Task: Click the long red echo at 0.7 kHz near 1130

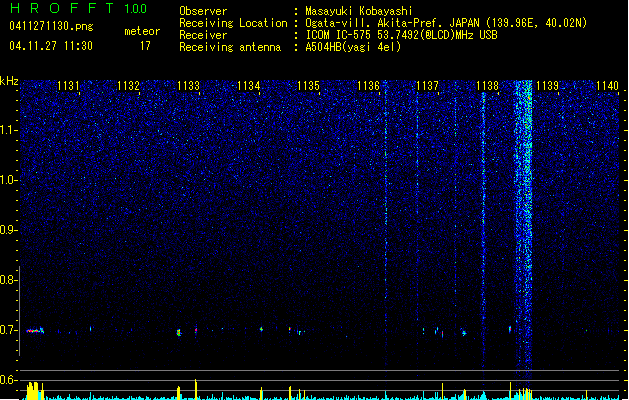Action: 35,331
